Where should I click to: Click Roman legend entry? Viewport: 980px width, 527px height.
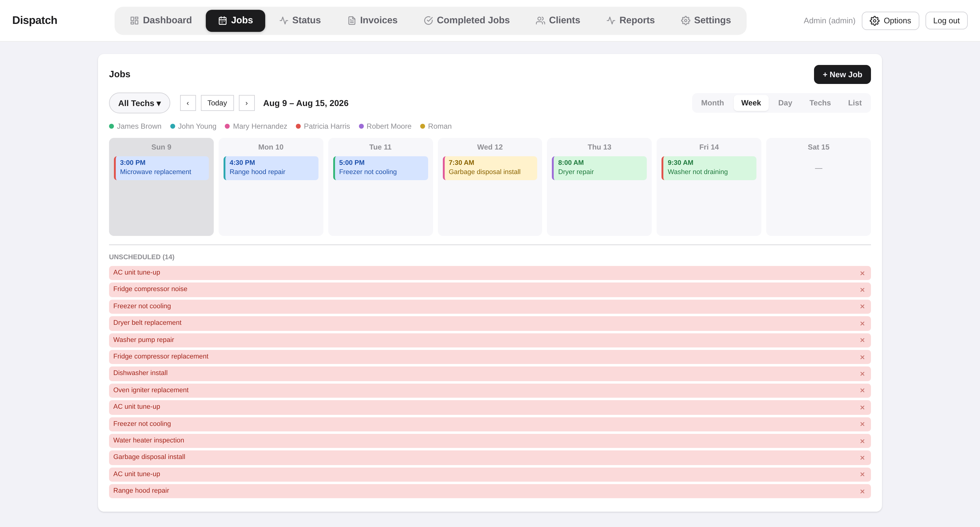click(436, 126)
